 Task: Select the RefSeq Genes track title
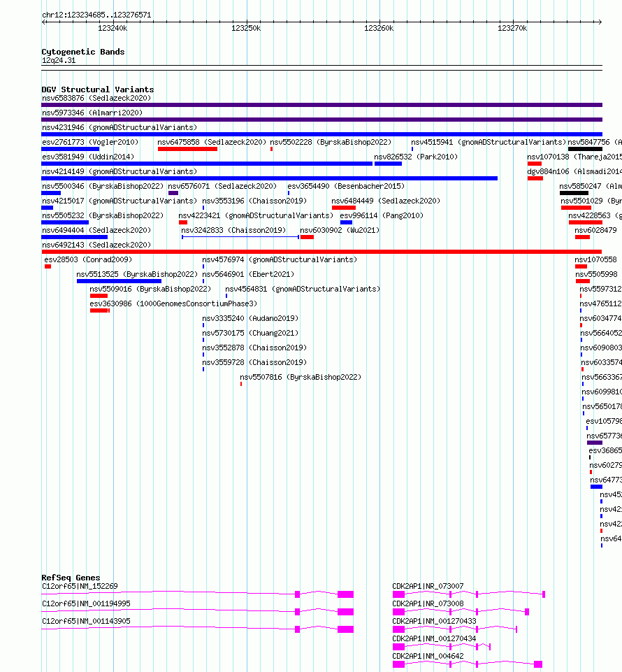tap(71, 578)
